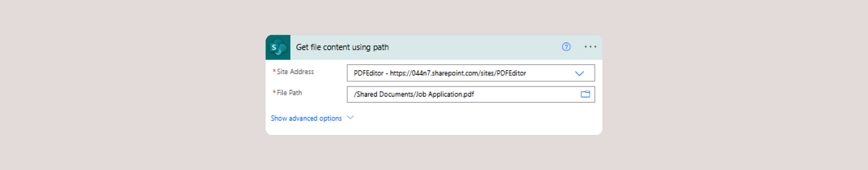868x170 pixels.
Task: Click the sharepoint.com URL text in Site Address
Action: 458,73
